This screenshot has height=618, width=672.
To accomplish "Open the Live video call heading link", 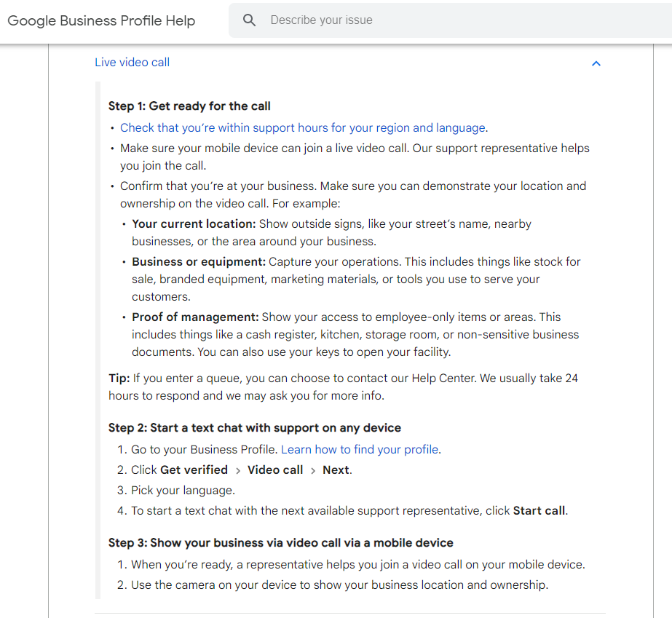I will (x=132, y=63).
